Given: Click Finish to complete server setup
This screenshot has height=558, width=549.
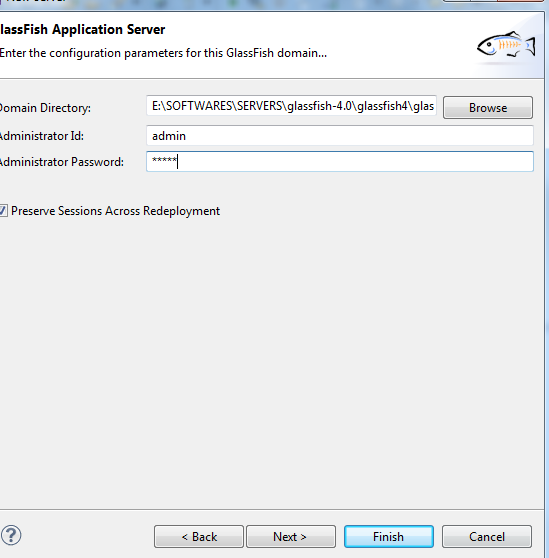Looking at the screenshot, I should (389, 536).
